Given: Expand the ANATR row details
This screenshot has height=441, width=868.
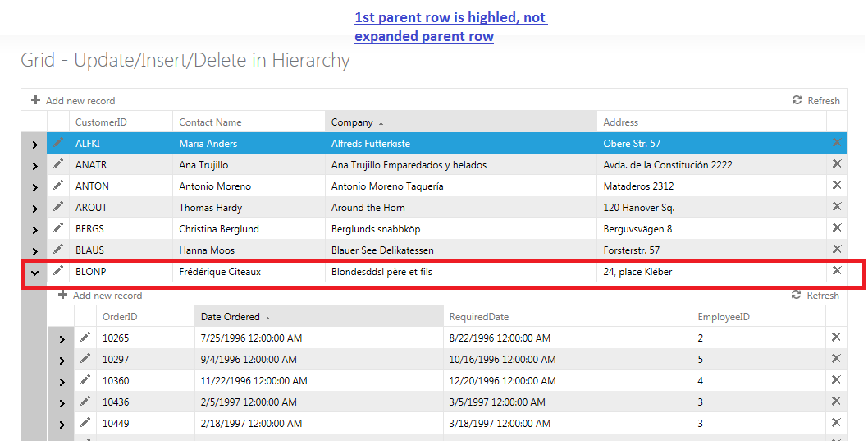Looking at the screenshot, I should (35, 166).
